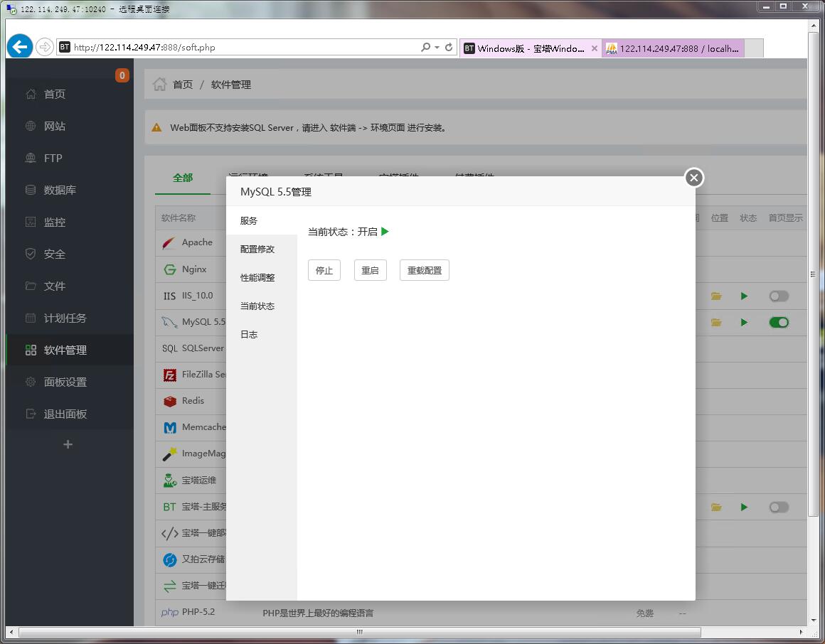Click the IIS icon in the software list
This screenshot has width=825, height=644.
[169, 296]
